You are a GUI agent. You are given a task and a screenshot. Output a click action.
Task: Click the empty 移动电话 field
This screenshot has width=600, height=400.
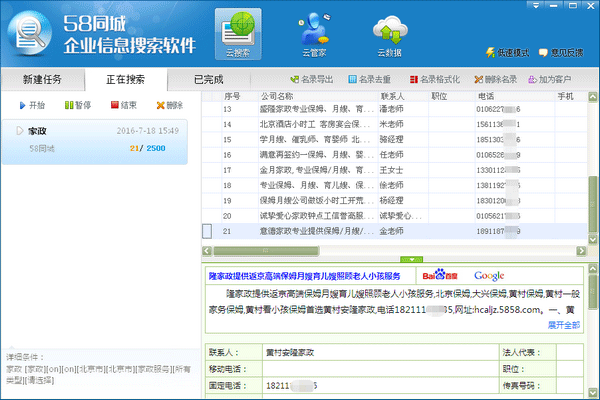click(x=381, y=369)
